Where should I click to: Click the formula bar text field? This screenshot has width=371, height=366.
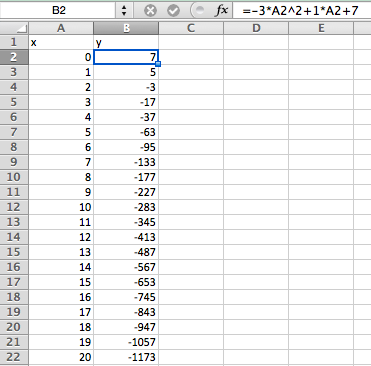pos(302,11)
